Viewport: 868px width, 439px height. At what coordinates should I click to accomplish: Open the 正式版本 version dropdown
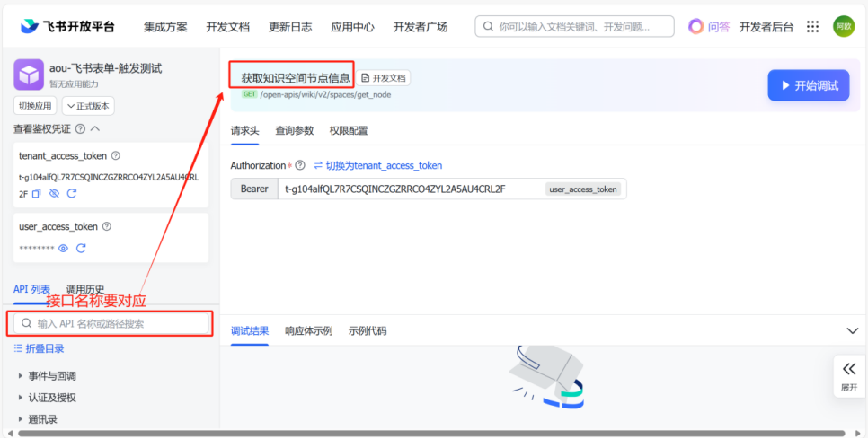tap(88, 107)
